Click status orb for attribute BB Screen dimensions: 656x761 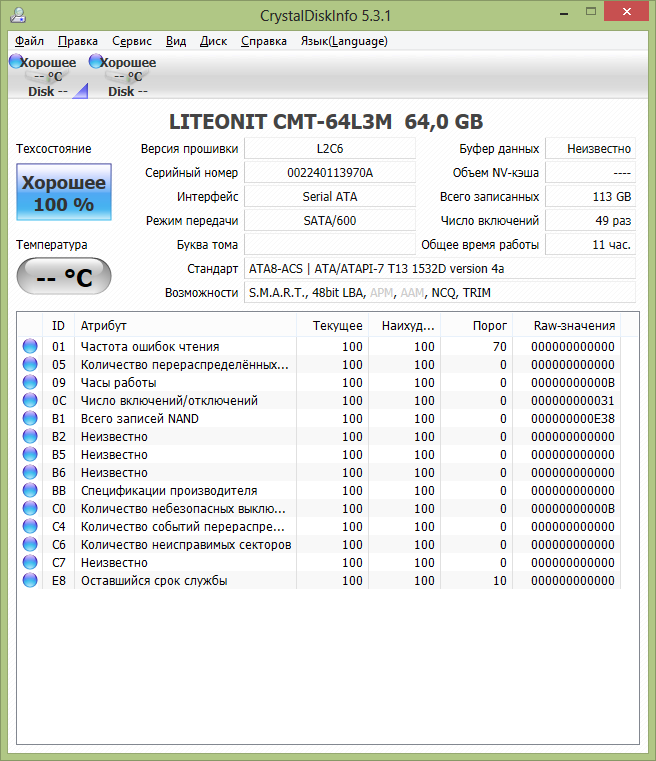point(30,490)
